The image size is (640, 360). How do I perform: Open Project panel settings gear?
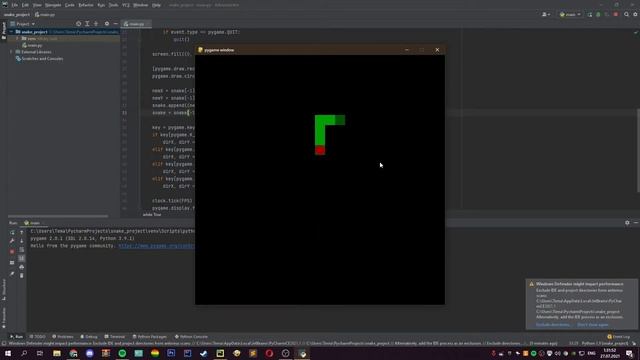pos(107,24)
